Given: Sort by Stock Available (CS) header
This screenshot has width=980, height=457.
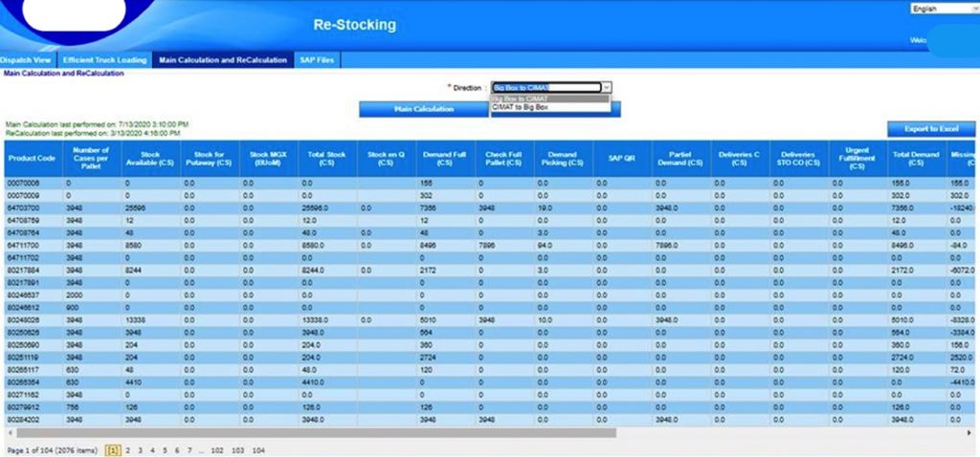Looking at the screenshot, I should 150,159.
